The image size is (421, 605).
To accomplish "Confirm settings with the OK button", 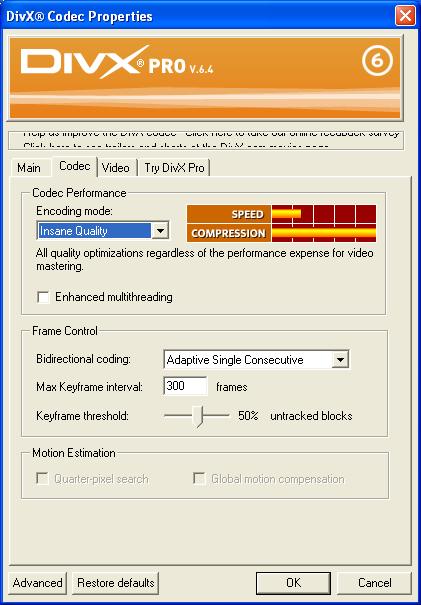I will click(x=293, y=583).
